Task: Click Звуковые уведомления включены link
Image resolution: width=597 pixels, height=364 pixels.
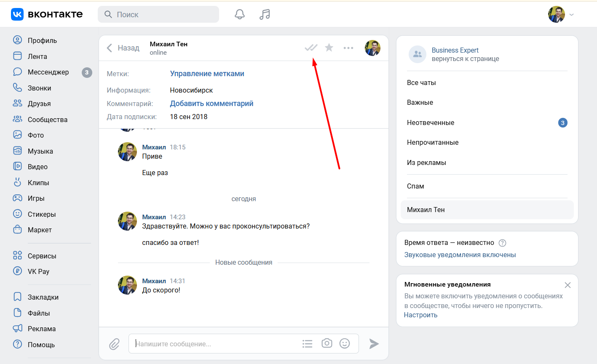Action: [x=460, y=255]
